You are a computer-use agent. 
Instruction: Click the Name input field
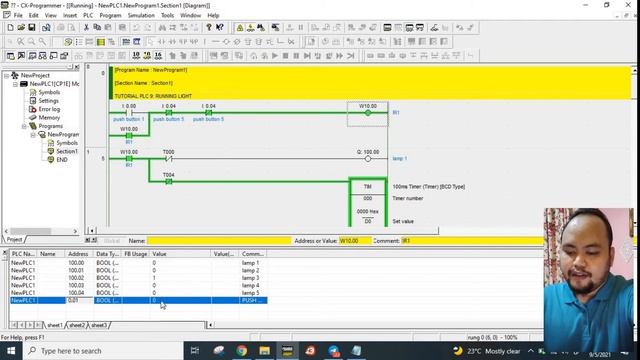click(x=219, y=241)
